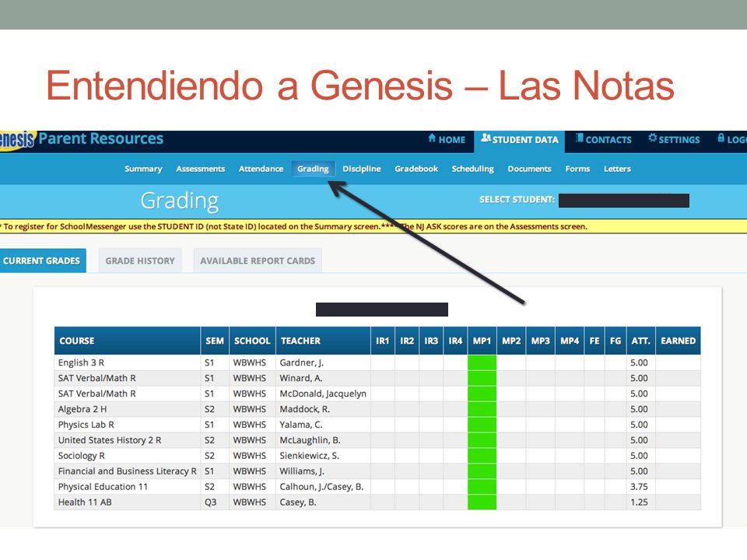The height and width of the screenshot is (560, 747).
Task: Click the FG column header
Action: 615,341
